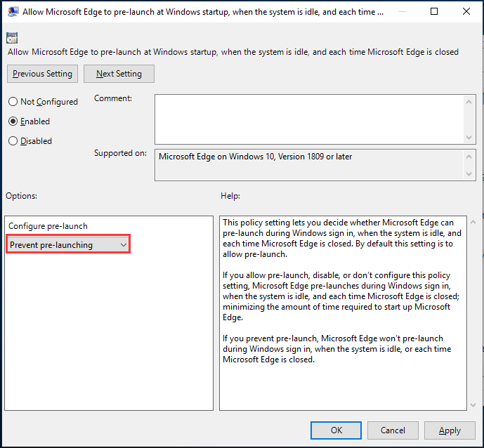
Task: Click the Help pane scroll down arrow
Action: [x=473, y=404]
